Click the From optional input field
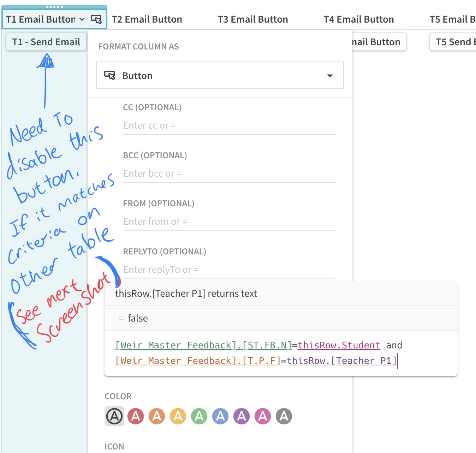The height and width of the screenshot is (453, 476). click(229, 222)
